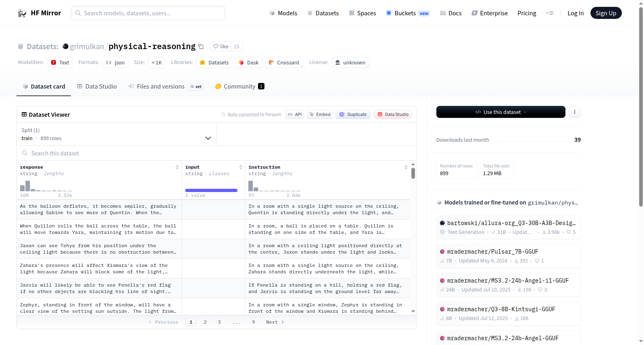Go to the Pricing page
Screen dimensions: 644x345
527,13
